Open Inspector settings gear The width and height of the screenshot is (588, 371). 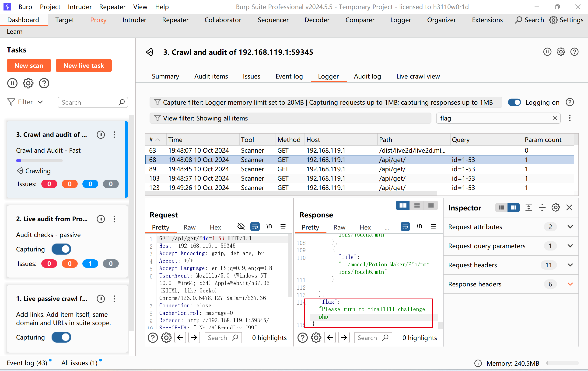pos(556,208)
